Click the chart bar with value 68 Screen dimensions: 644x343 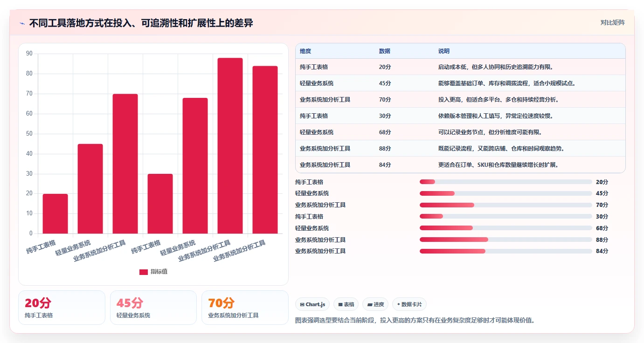pos(195,165)
